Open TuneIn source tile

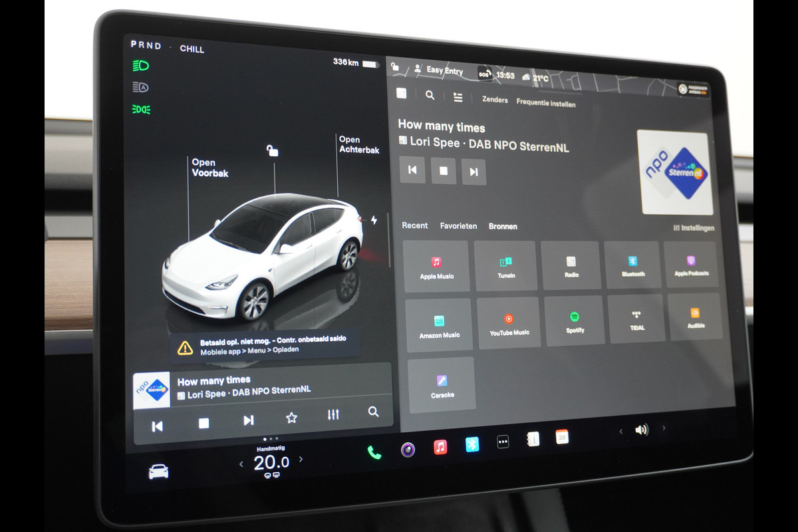(x=506, y=266)
